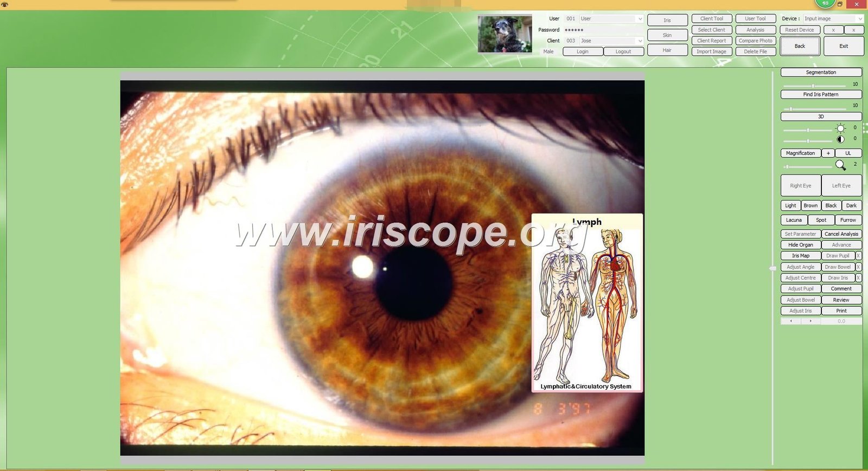This screenshot has height=471, width=868.
Task: Click the Print button
Action: coord(841,311)
